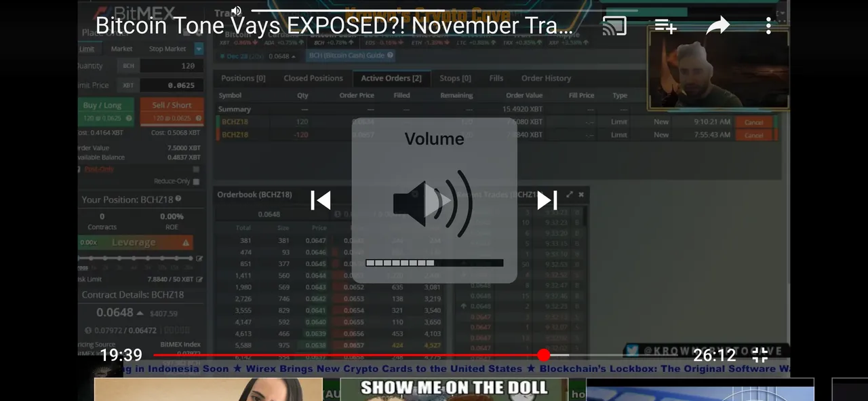
Task: Choose the Limit order type tab
Action: 87,49
